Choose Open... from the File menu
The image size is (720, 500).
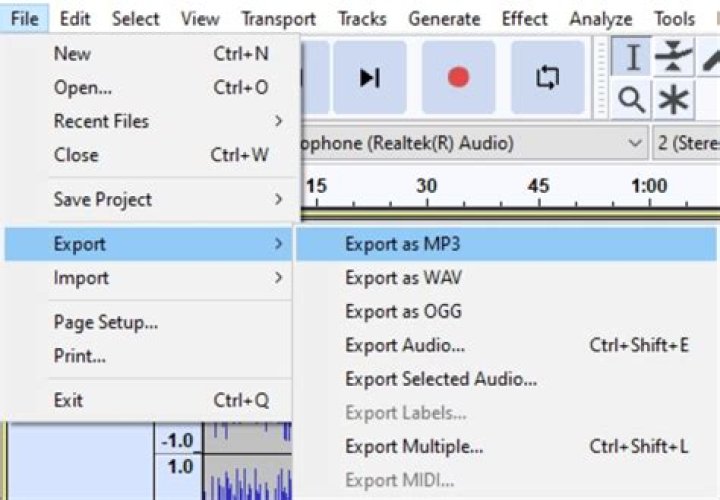point(148,87)
